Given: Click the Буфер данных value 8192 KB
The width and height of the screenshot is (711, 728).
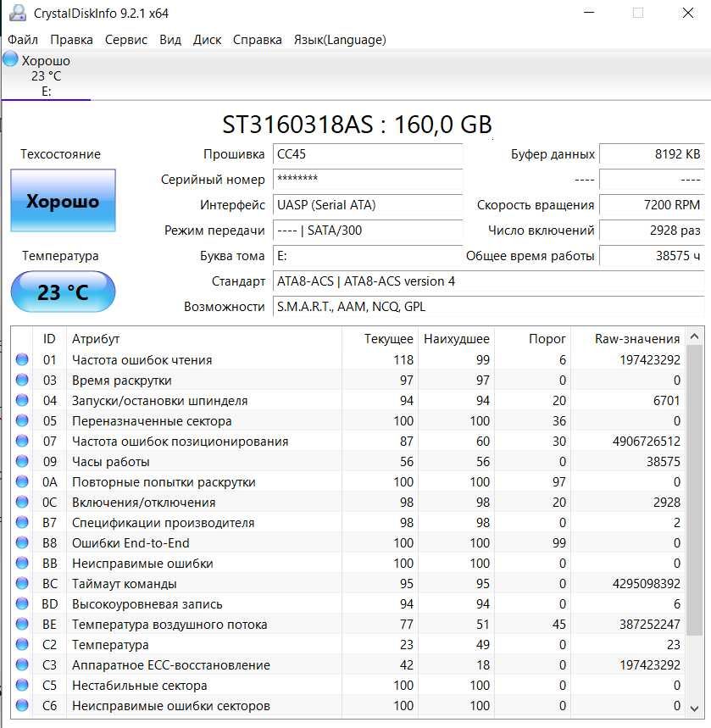Looking at the screenshot, I should coord(652,154).
